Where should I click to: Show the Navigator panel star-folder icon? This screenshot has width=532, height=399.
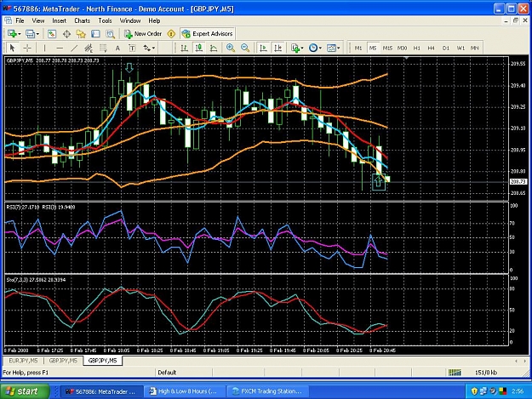(x=81, y=34)
